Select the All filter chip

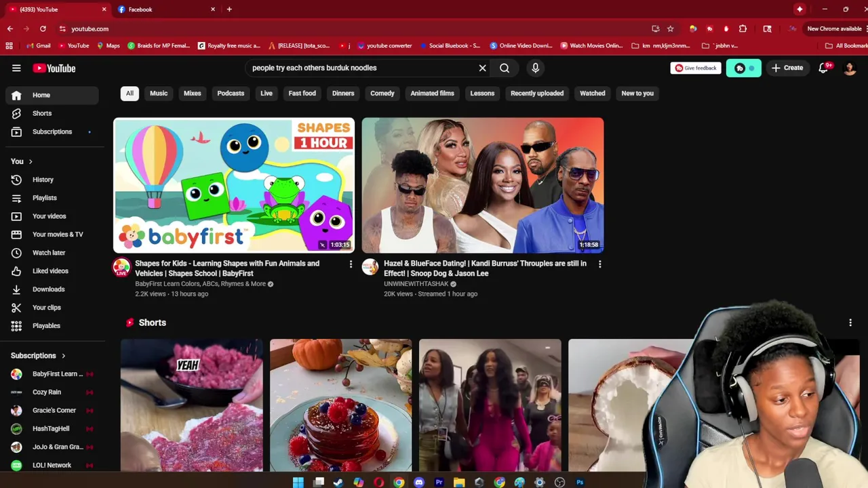pos(130,94)
